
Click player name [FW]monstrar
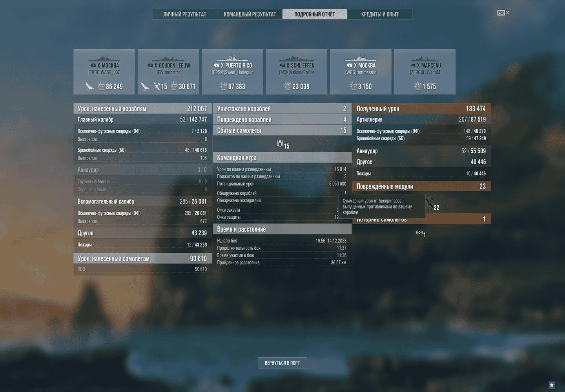(x=168, y=73)
